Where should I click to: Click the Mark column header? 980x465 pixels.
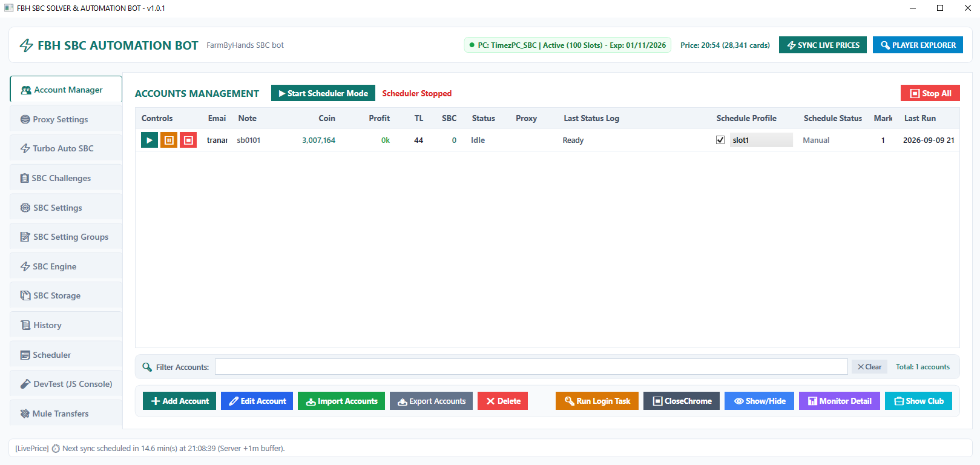coord(883,118)
